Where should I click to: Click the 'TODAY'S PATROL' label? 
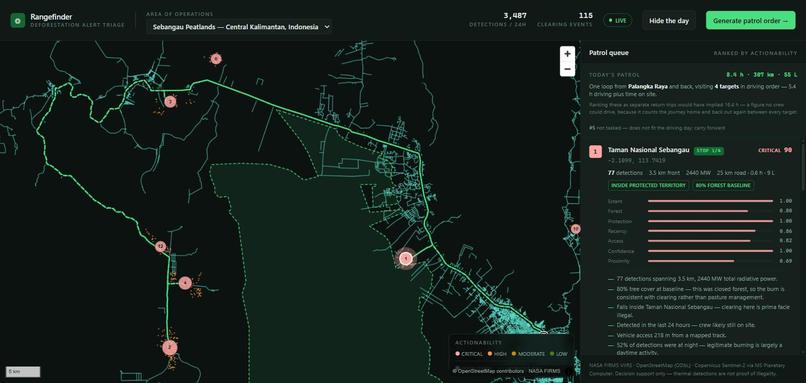click(614, 75)
